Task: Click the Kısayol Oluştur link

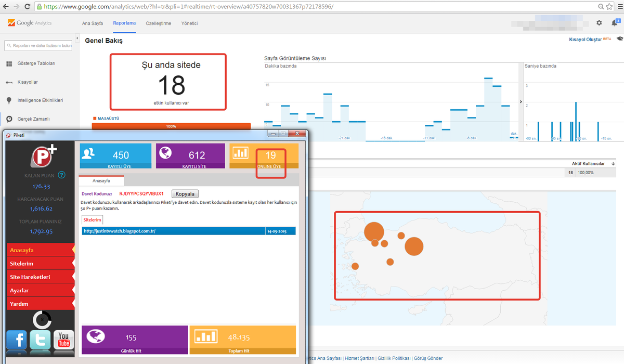Action: point(585,40)
